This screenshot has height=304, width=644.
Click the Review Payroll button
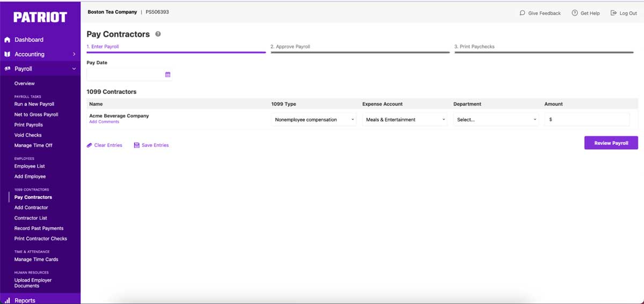[x=611, y=143]
